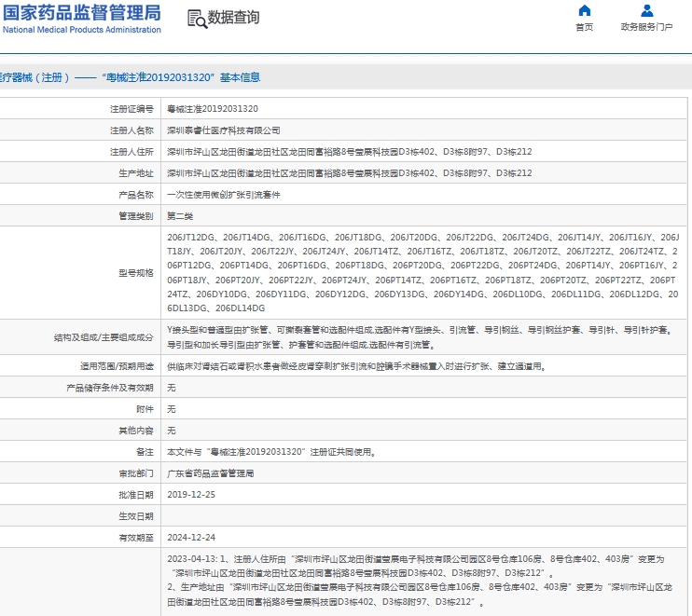Screen dimensions: 692x616
Task: Click the data query magnifier icon
Action: (x=197, y=19)
